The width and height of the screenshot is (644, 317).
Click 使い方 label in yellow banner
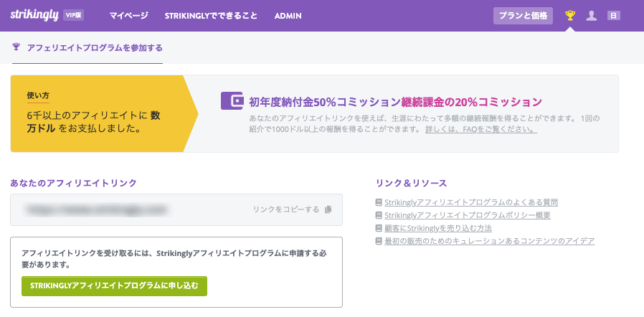(38, 95)
